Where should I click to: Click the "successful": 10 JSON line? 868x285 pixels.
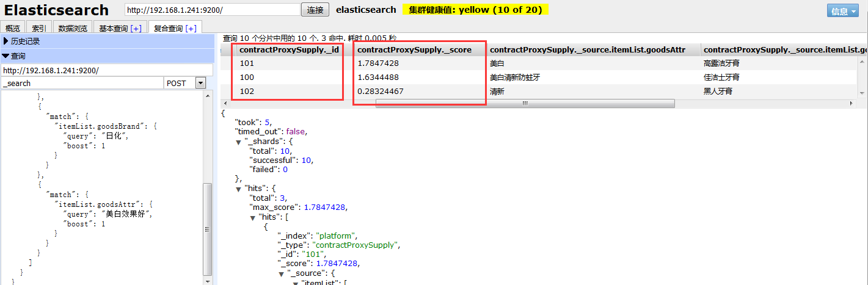pos(282,160)
